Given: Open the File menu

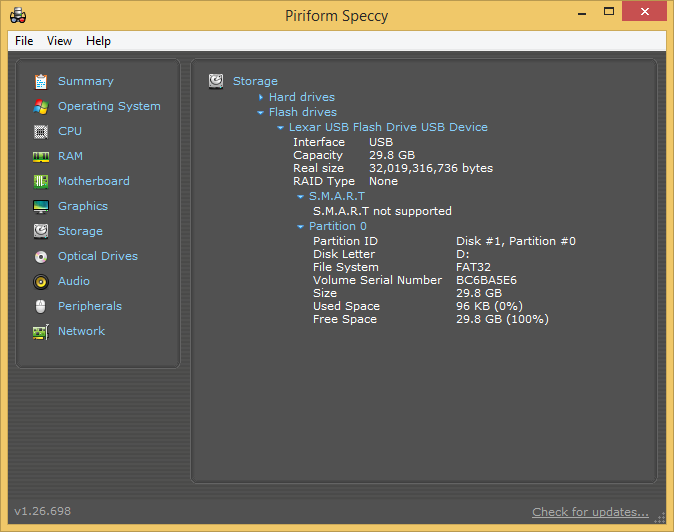Looking at the screenshot, I should pos(24,41).
